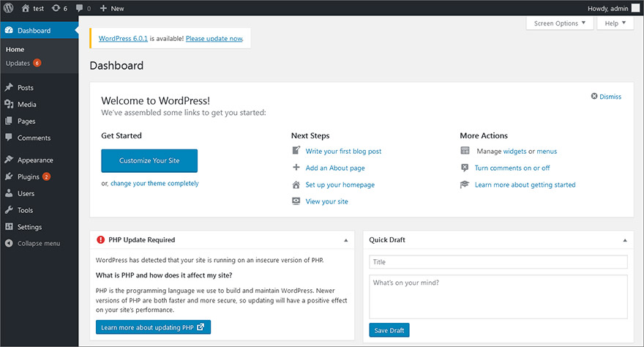644x347 pixels.
Task: Collapse the Quick Draft panel
Action: pos(625,240)
